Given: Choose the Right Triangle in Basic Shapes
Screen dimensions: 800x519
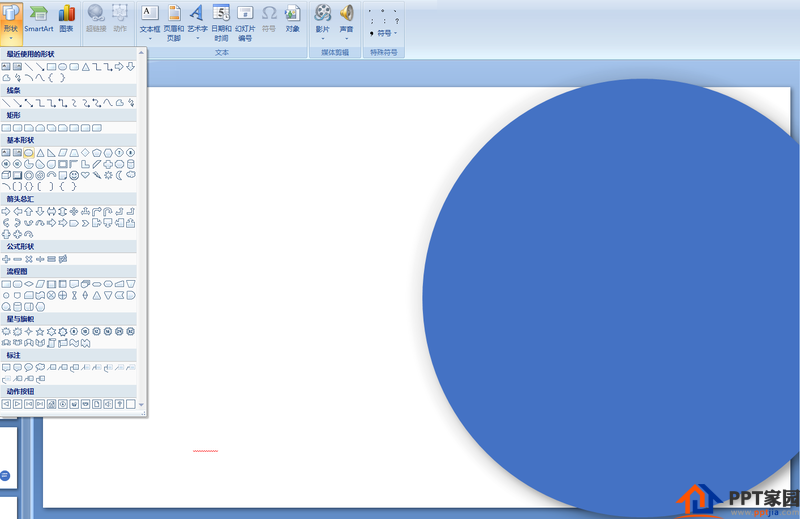Looking at the screenshot, I should click(x=52, y=153).
